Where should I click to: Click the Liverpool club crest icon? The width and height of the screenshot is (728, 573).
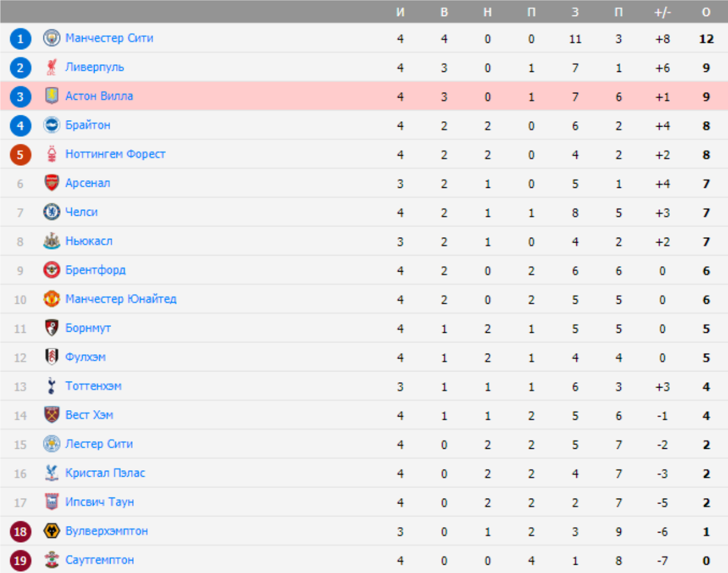(x=52, y=68)
